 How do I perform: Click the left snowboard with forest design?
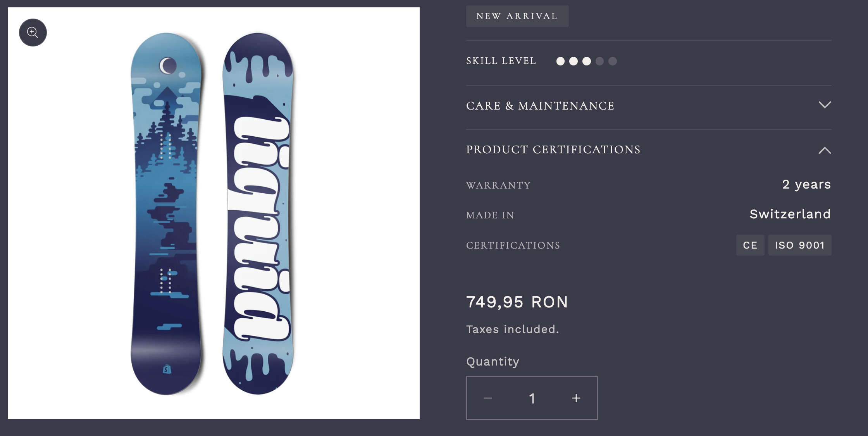coord(167,213)
